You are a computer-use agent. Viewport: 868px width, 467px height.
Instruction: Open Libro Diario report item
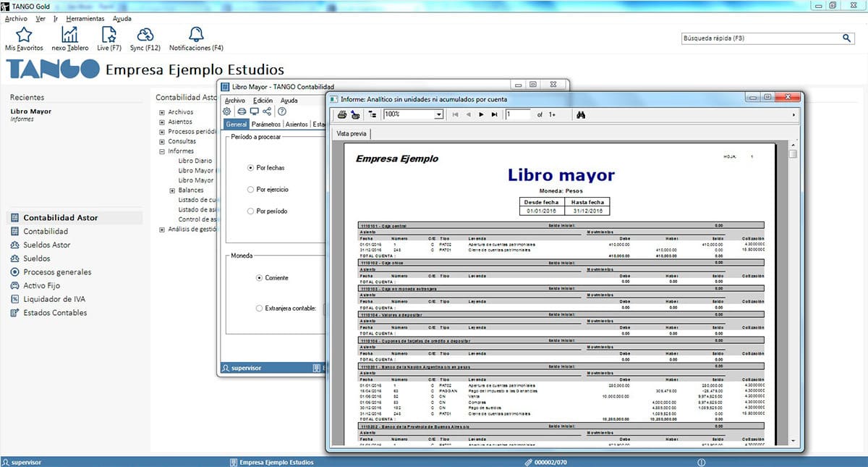point(196,161)
